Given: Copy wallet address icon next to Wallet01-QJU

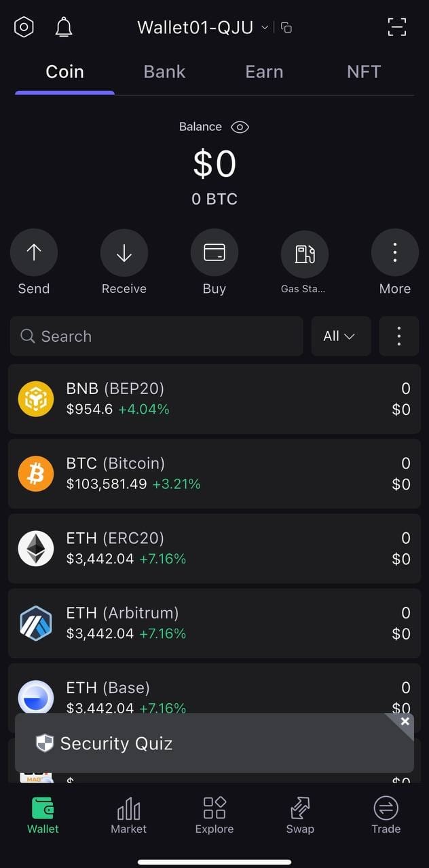Looking at the screenshot, I should 286,28.
